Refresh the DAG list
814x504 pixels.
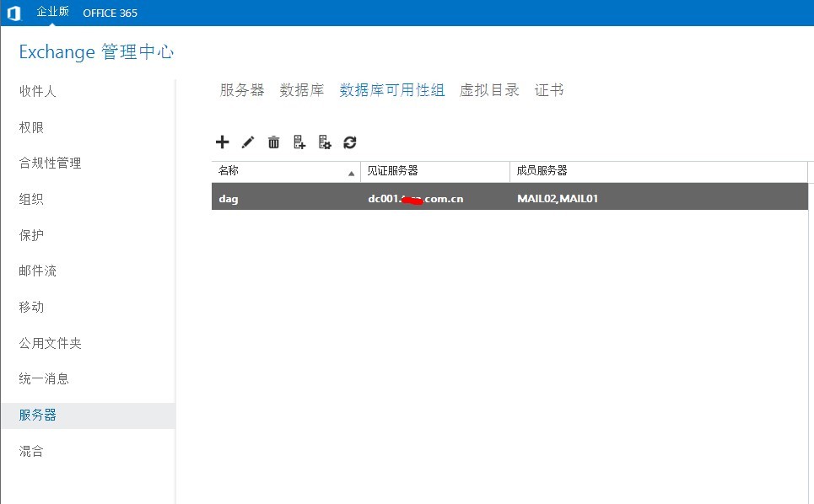[350, 142]
